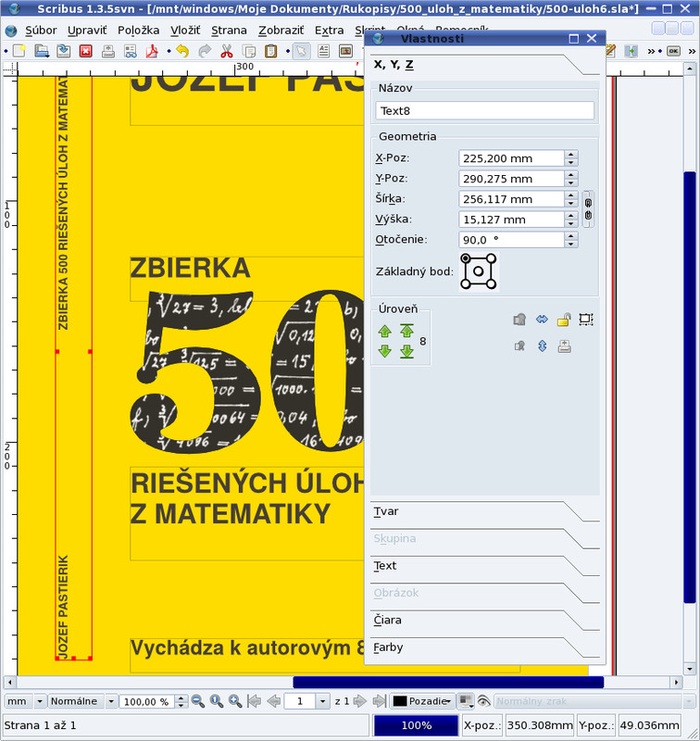Toggle the keep-ratio chain beside Šírka and Výška
Image resolution: width=700 pixels, height=741 pixels.
coord(587,209)
